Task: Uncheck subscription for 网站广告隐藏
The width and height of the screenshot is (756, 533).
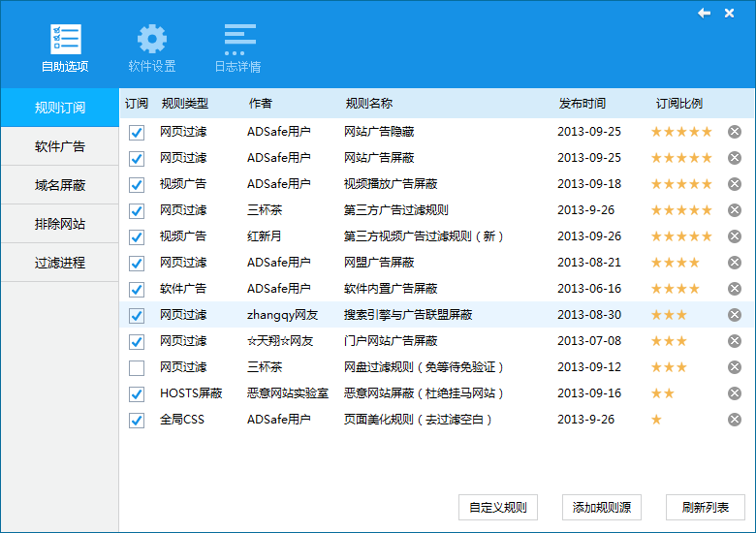Action: tap(137, 133)
